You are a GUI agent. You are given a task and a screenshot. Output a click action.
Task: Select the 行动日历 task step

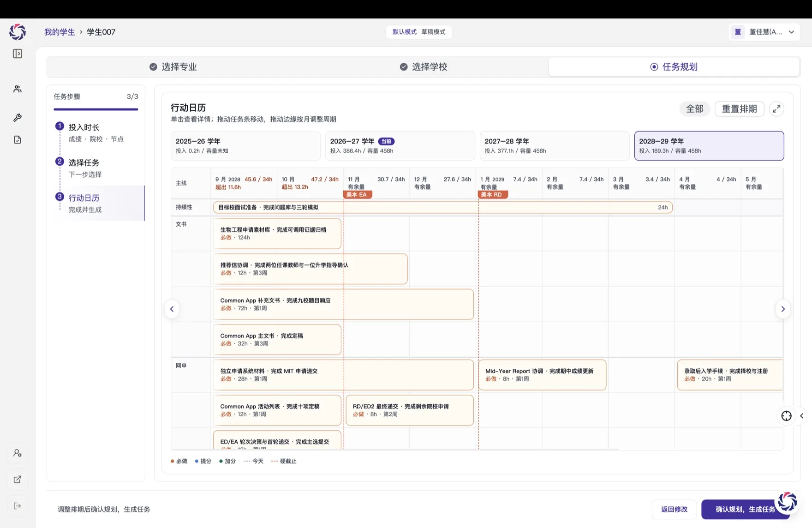97,203
